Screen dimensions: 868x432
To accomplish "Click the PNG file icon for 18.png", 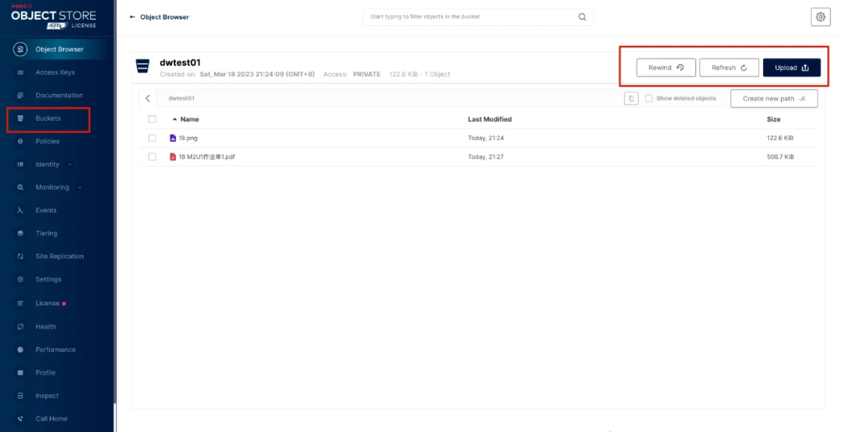I will (x=173, y=138).
